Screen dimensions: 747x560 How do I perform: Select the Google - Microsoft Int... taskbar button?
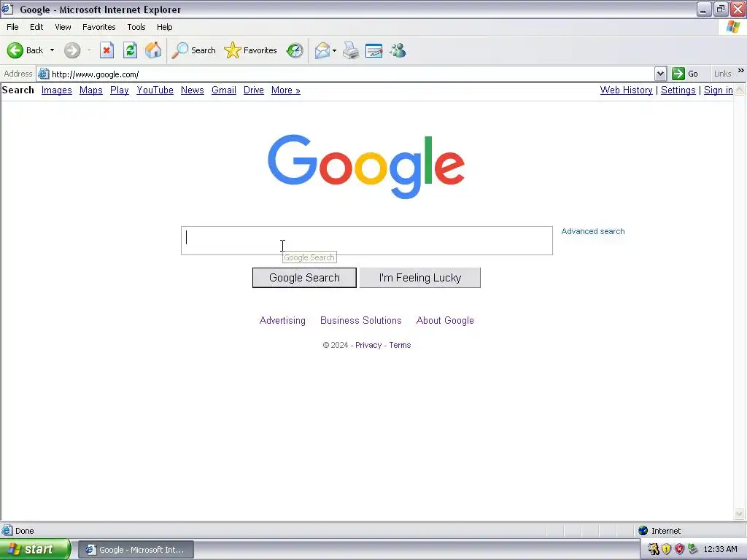point(136,550)
